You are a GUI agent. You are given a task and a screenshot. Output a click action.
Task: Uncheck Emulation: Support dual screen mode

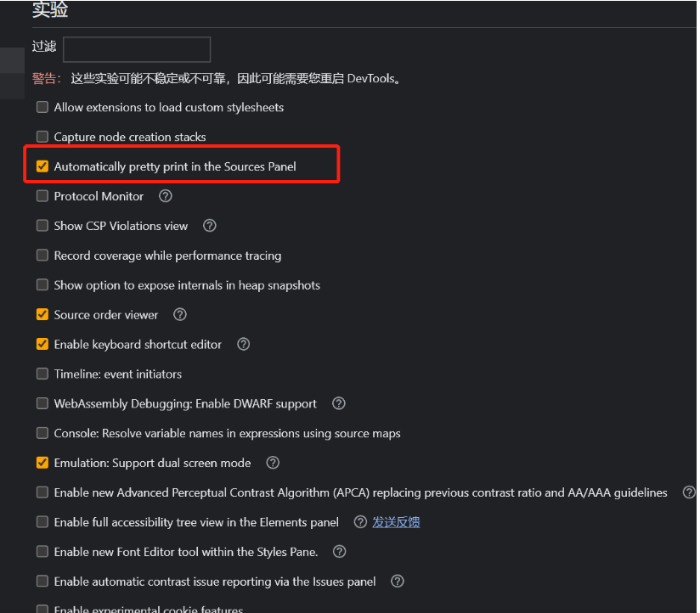coord(42,463)
